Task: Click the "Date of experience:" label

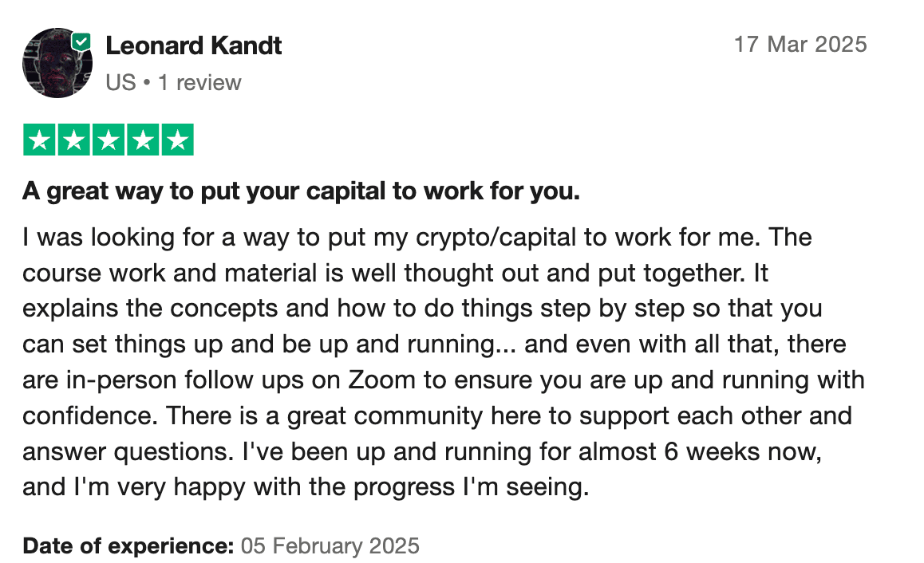Action: tap(128, 546)
